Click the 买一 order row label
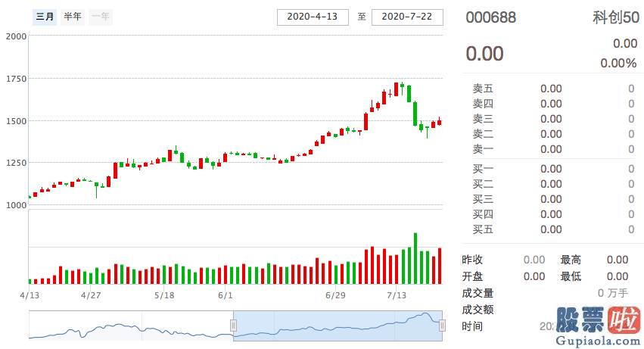This screenshot has height=349, width=644. coord(483,169)
